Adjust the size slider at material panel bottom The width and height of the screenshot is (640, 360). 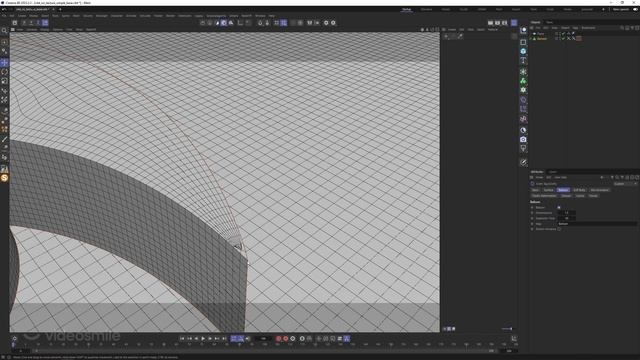coord(507,329)
